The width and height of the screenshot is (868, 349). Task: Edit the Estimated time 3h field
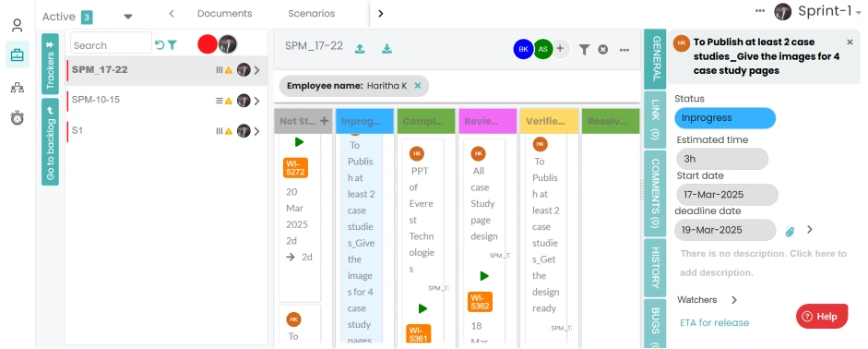[x=722, y=159]
